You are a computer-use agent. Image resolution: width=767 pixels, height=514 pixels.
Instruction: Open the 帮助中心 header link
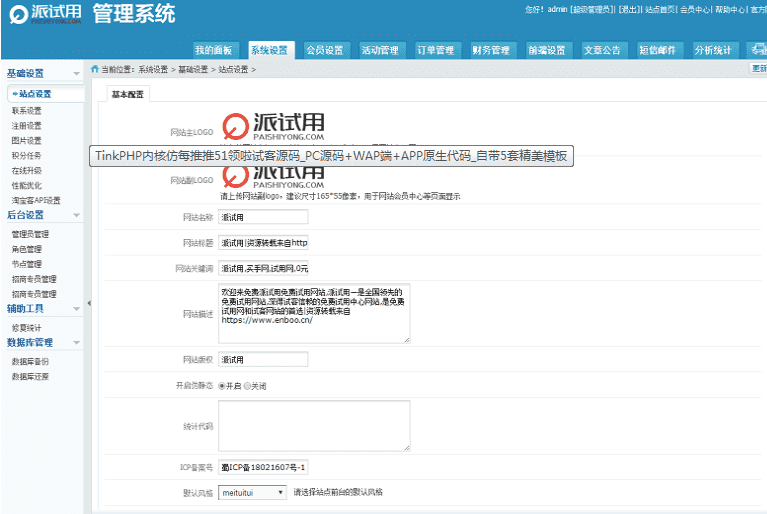coord(730,10)
